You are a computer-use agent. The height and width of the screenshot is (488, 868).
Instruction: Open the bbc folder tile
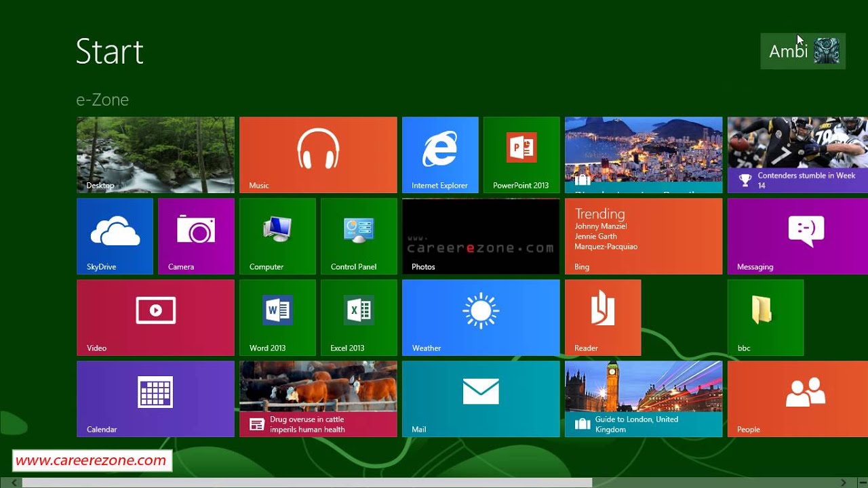point(766,318)
